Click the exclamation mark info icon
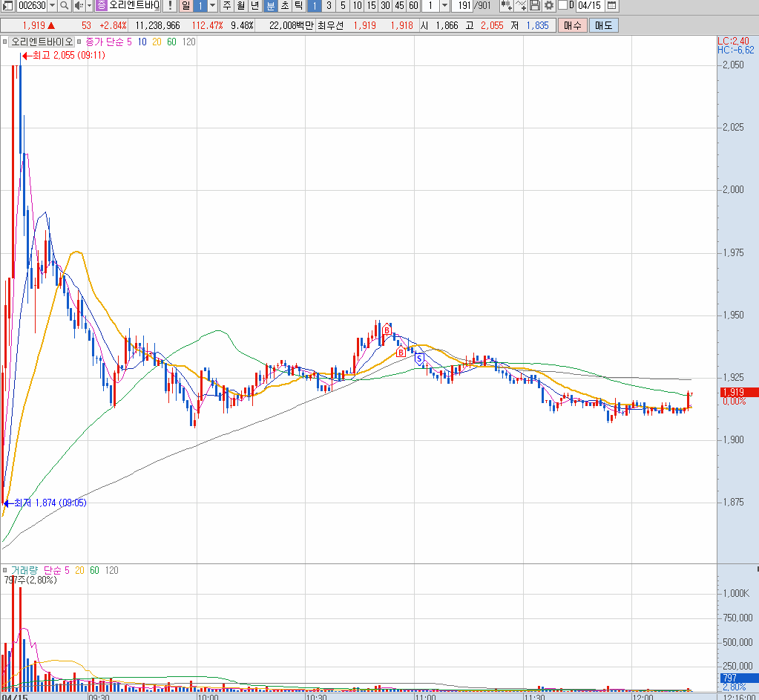Image resolution: width=759 pixels, height=700 pixels. (171, 6)
